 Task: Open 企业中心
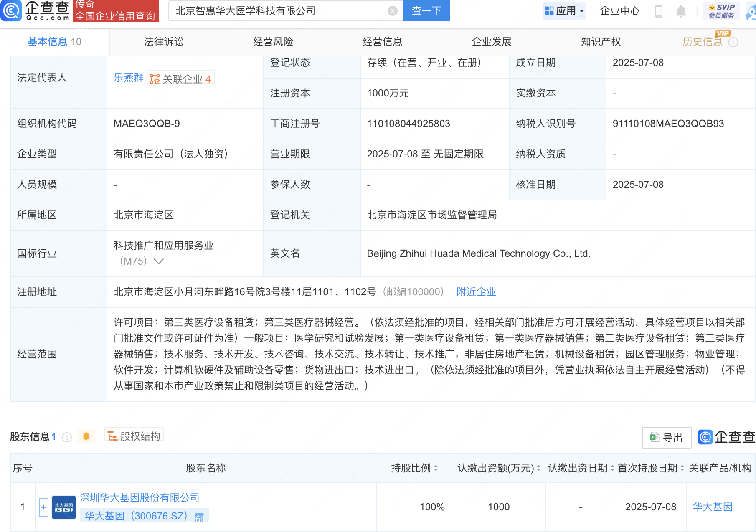point(619,11)
